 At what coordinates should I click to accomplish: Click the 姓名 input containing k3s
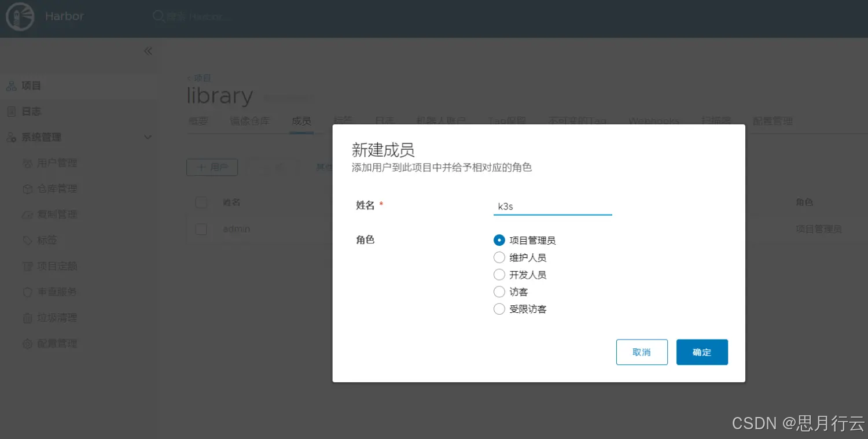pyautogui.click(x=552, y=206)
